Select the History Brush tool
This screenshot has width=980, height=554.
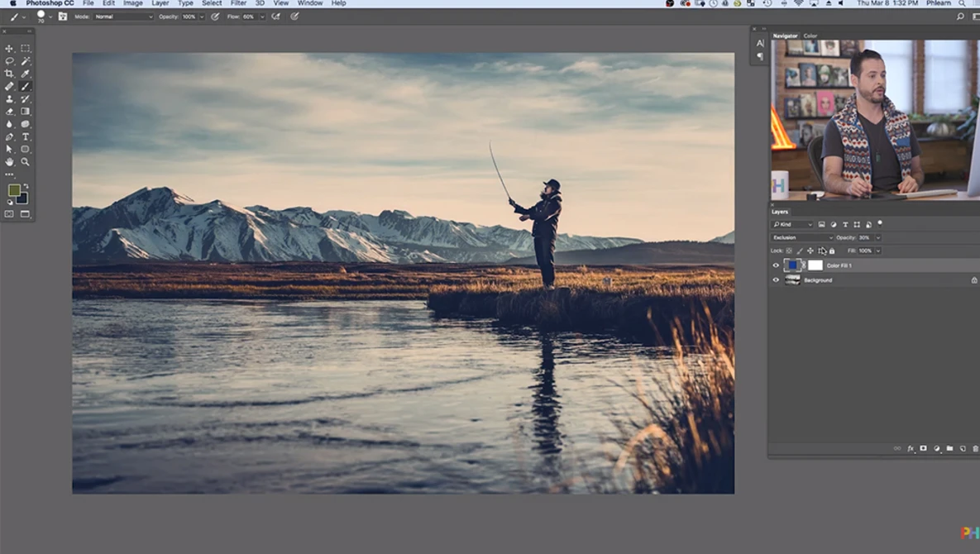25,98
